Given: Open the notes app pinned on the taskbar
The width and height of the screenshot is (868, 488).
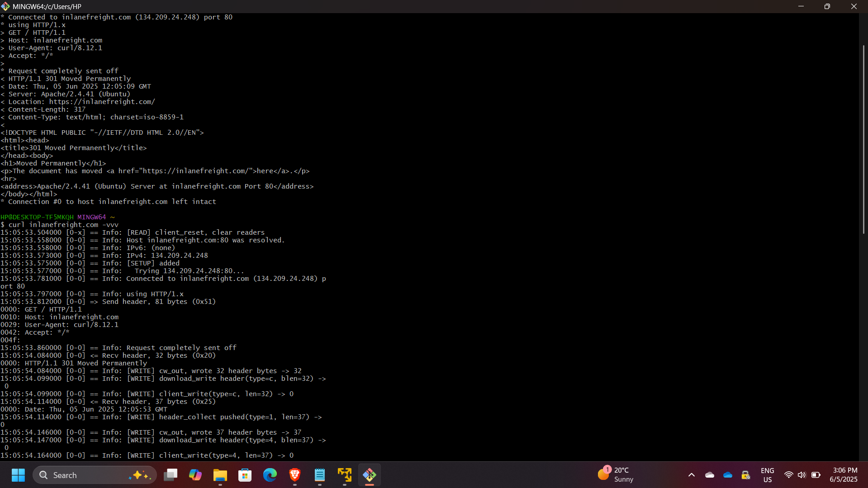Looking at the screenshot, I should [320, 475].
